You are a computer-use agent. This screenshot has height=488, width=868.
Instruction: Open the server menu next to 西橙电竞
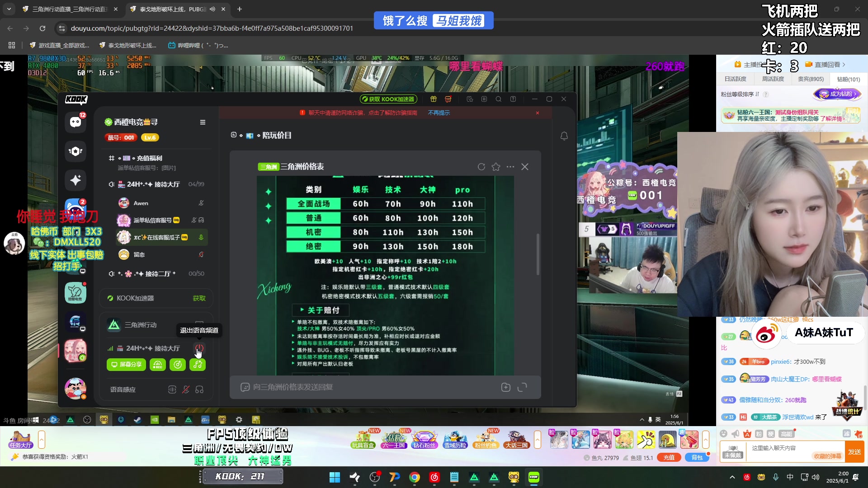[203, 122]
